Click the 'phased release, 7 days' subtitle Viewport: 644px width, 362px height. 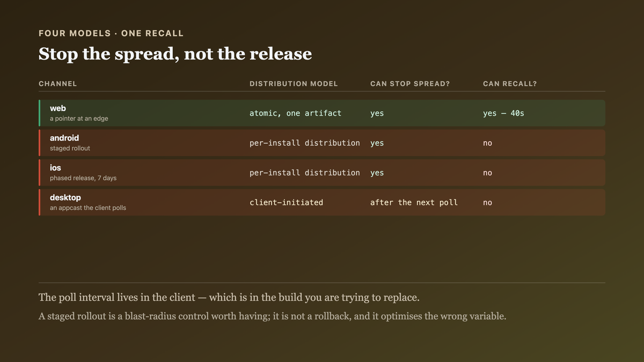[83, 178]
